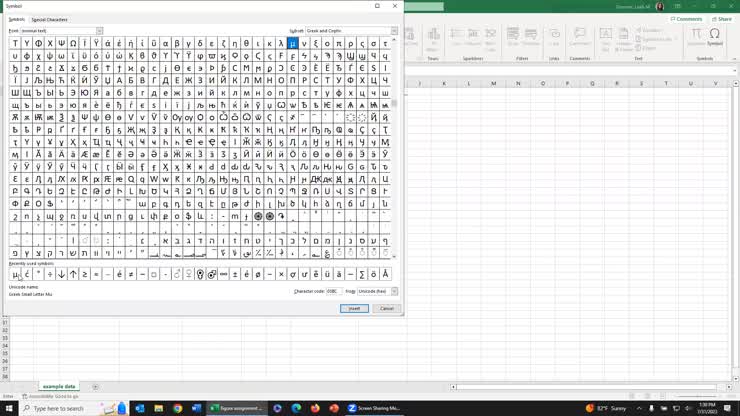Add a new sheet with the plus button
This screenshot has height=416, width=740.
tap(96, 386)
